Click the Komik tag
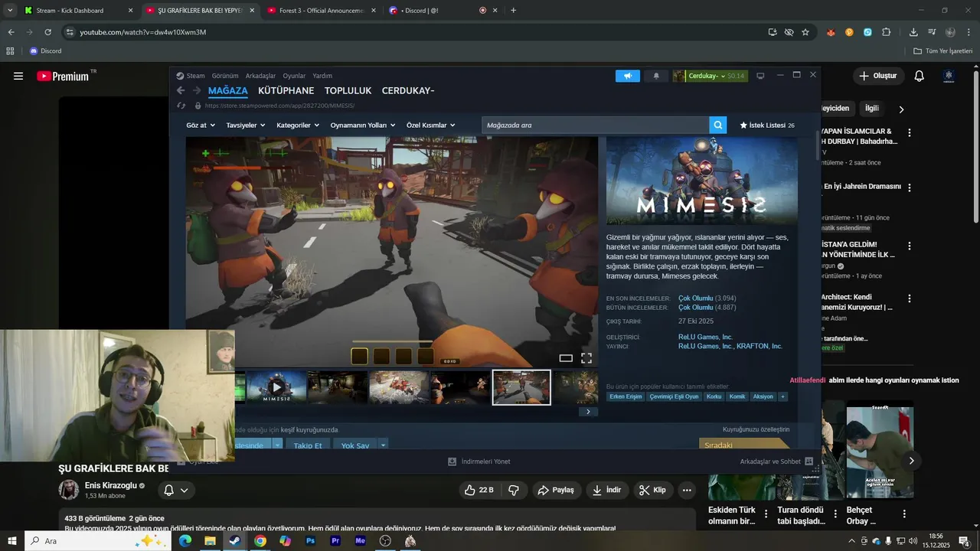Viewport: 980px width, 551px height. (737, 396)
